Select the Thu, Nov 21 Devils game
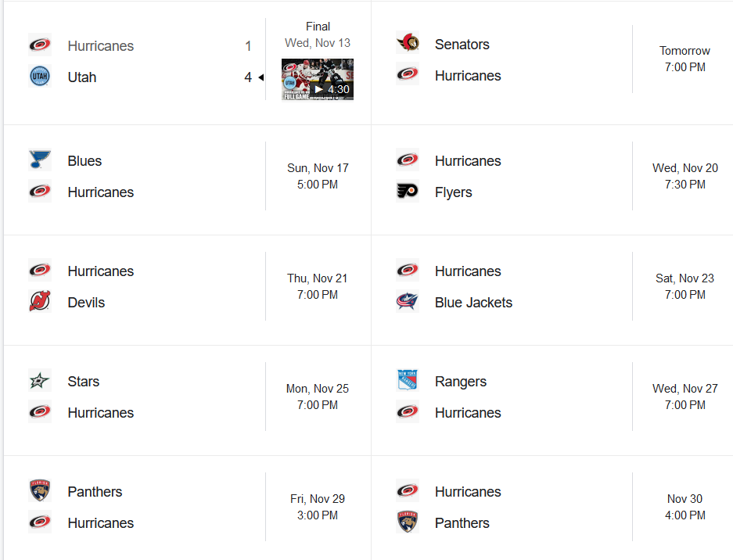Viewport: 733px width, 560px height. click(318, 286)
